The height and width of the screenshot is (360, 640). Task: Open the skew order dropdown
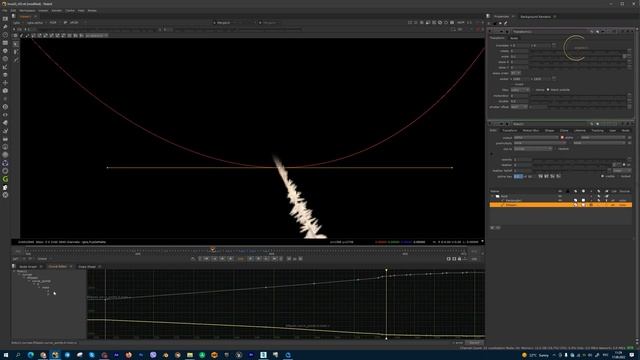[516, 73]
